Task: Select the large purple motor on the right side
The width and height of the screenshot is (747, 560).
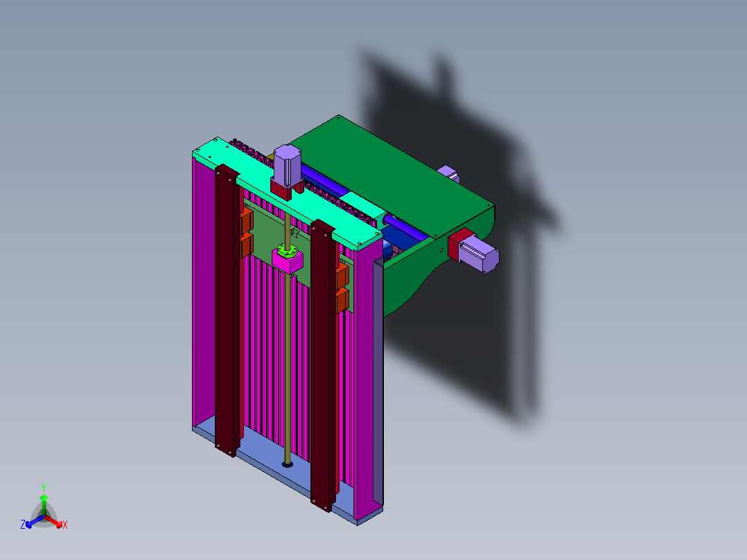Action: pyautogui.click(x=480, y=254)
